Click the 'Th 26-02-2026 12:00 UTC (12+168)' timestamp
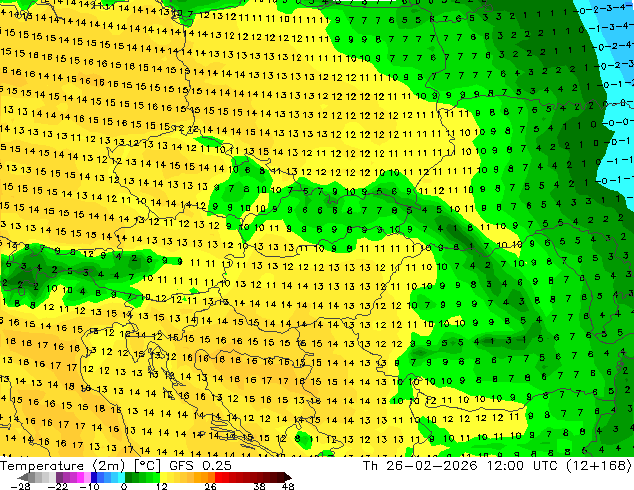The height and width of the screenshot is (490, 634). click(x=498, y=466)
